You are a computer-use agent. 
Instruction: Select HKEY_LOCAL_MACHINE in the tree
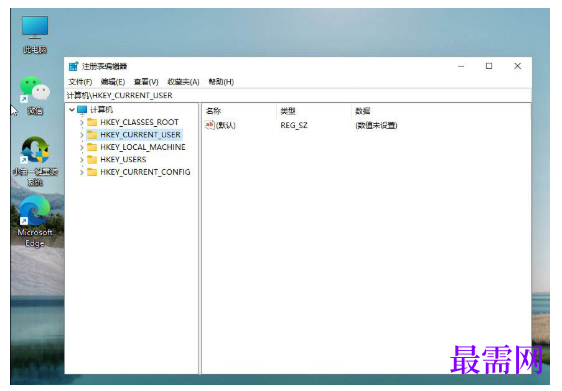[x=143, y=147]
